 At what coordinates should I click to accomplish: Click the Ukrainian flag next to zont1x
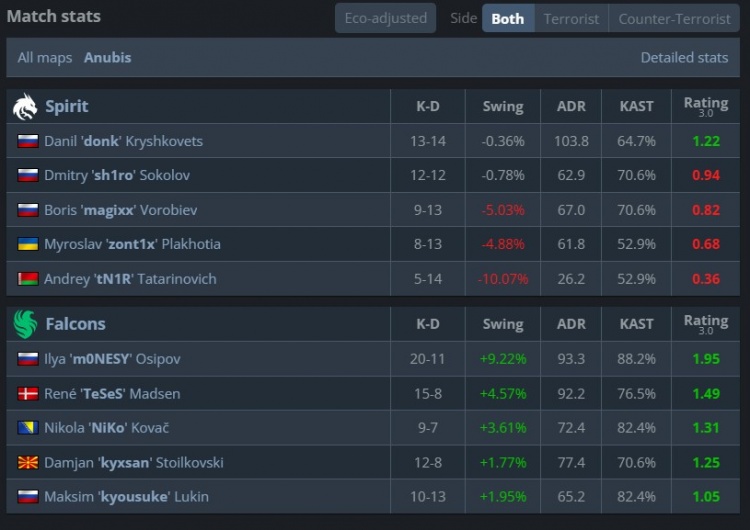[x=28, y=244]
